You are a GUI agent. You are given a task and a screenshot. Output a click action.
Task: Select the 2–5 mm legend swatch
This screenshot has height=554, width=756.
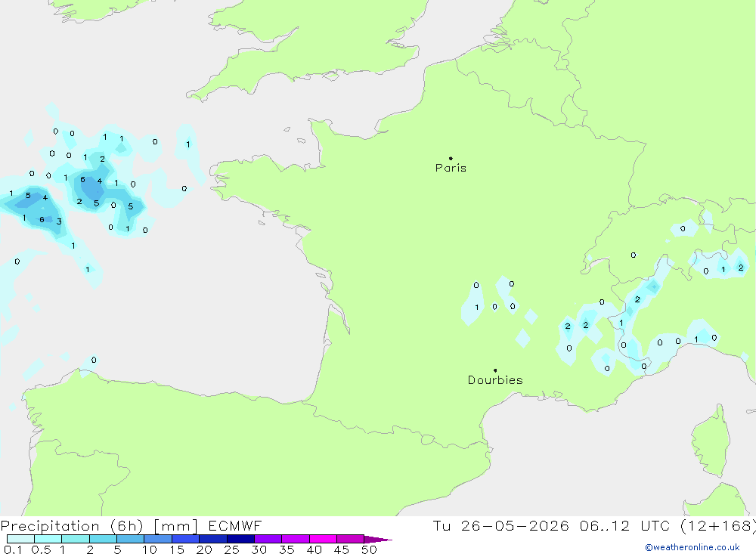(103, 539)
